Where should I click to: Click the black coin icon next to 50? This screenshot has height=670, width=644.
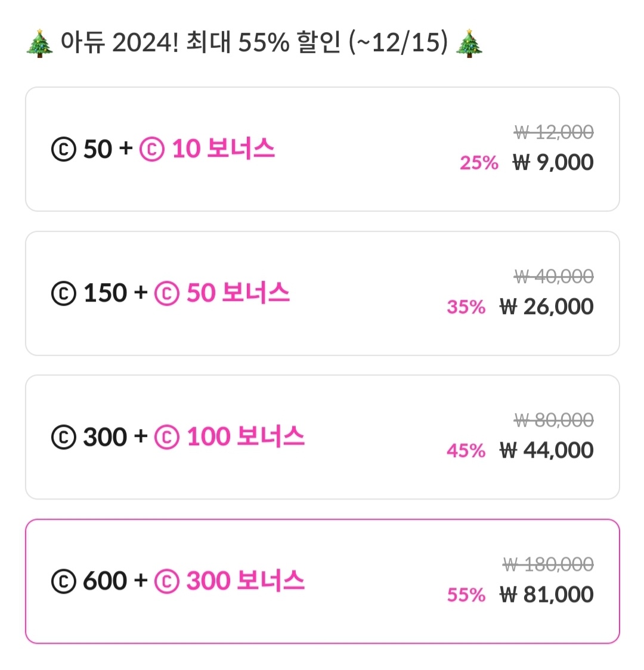click(x=64, y=150)
